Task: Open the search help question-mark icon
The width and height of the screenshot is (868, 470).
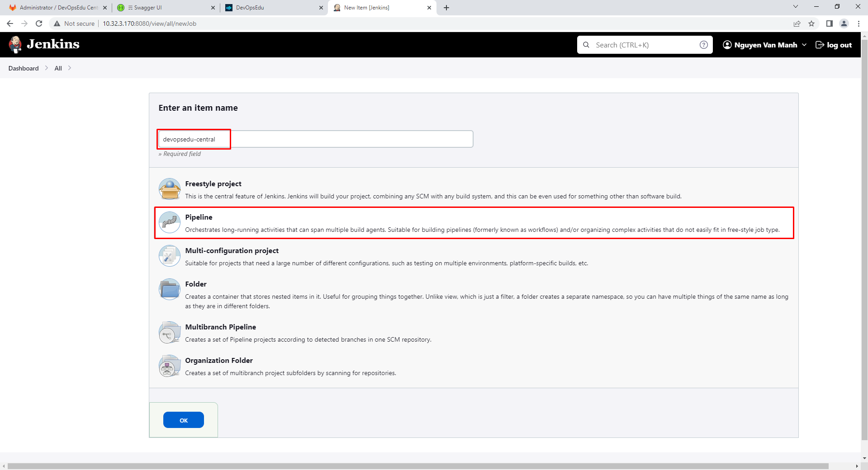Action: pyautogui.click(x=704, y=45)
